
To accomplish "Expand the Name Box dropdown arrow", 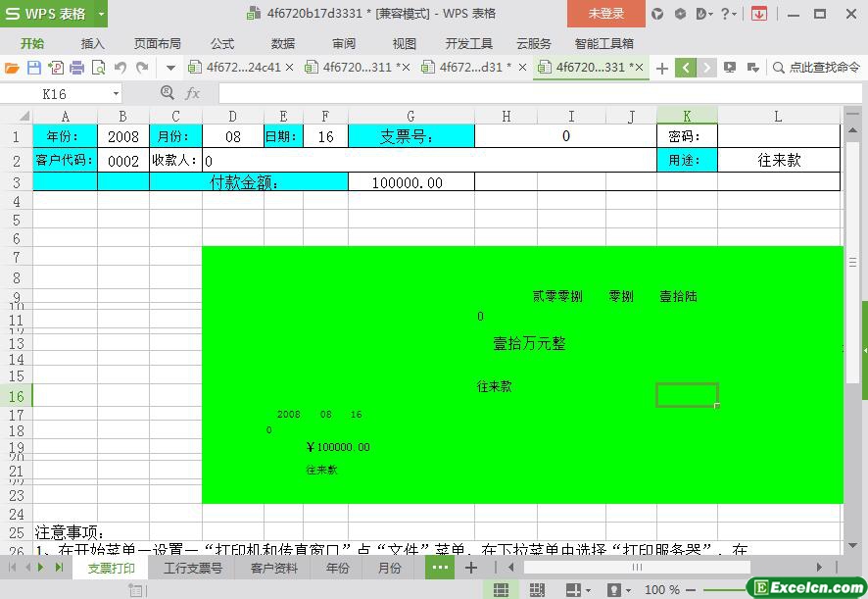I will coord(116,93).
